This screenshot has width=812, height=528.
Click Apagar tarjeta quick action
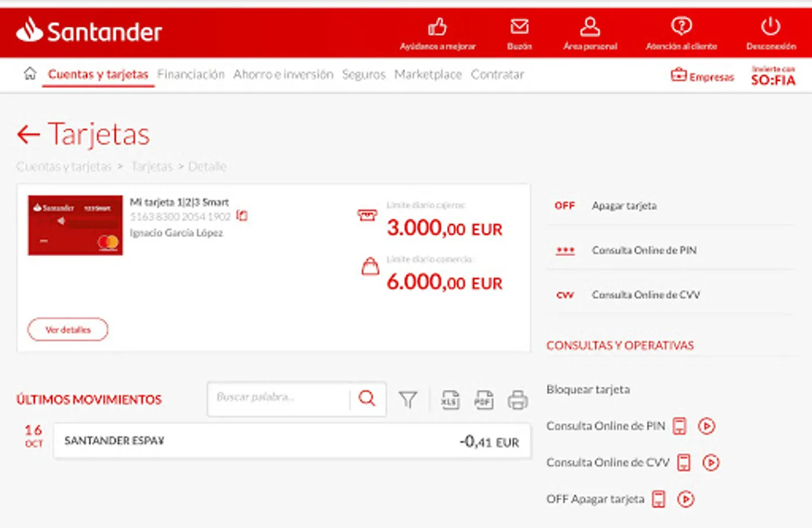(624, 206)
